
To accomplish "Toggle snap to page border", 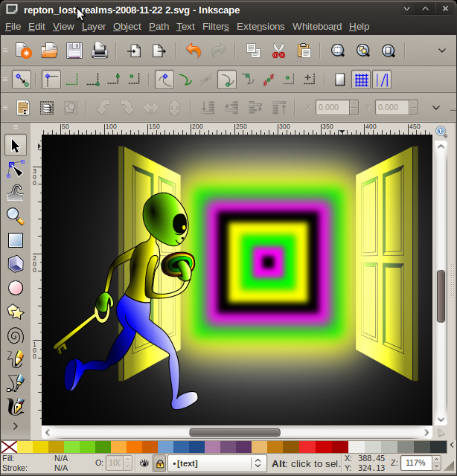I will (x=339, y=80).
